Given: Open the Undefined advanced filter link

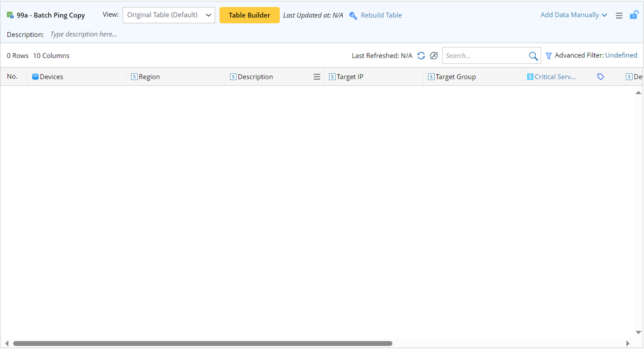Looking at the screenshot, I should pyautogui.click(x=621, y=55).
